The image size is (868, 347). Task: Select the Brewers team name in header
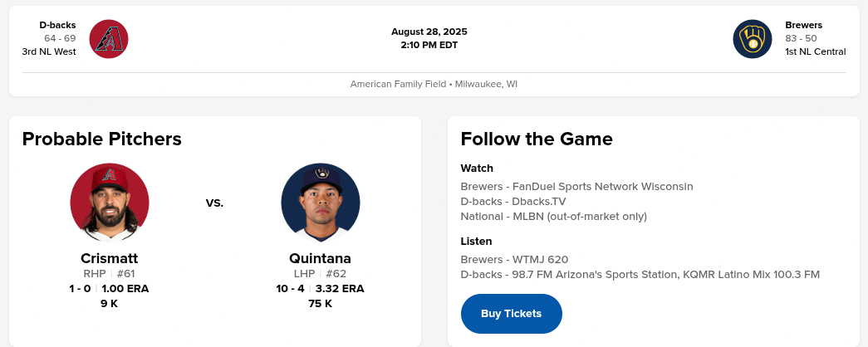click(803, 25)
